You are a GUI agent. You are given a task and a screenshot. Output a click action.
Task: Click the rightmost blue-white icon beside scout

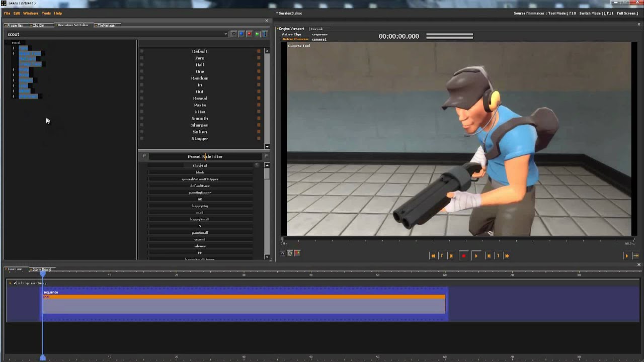[265, 34]
